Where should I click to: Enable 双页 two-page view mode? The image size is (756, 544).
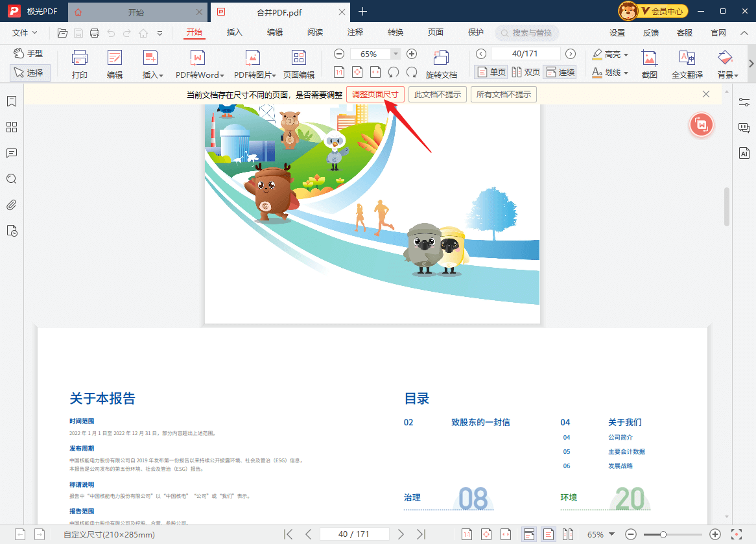pyautogui.click(x=525, y=71)
